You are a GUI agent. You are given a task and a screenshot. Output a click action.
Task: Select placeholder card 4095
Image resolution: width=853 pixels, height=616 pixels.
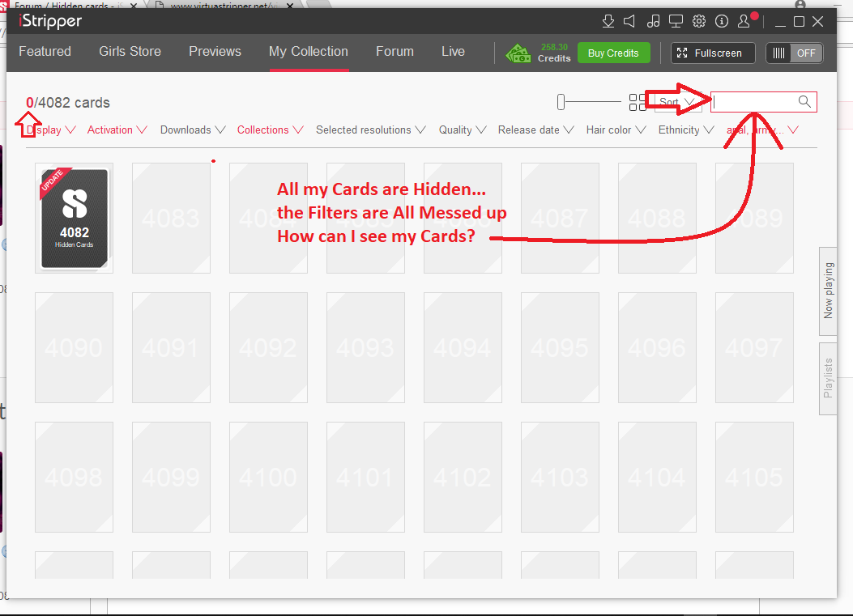[561, 347]
